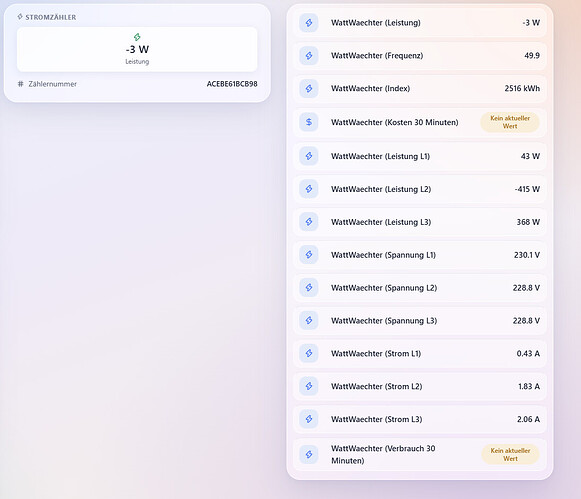Open WattWaechter (Spannung L3) details
The image size is (581, 499).
tap(420, 321)
